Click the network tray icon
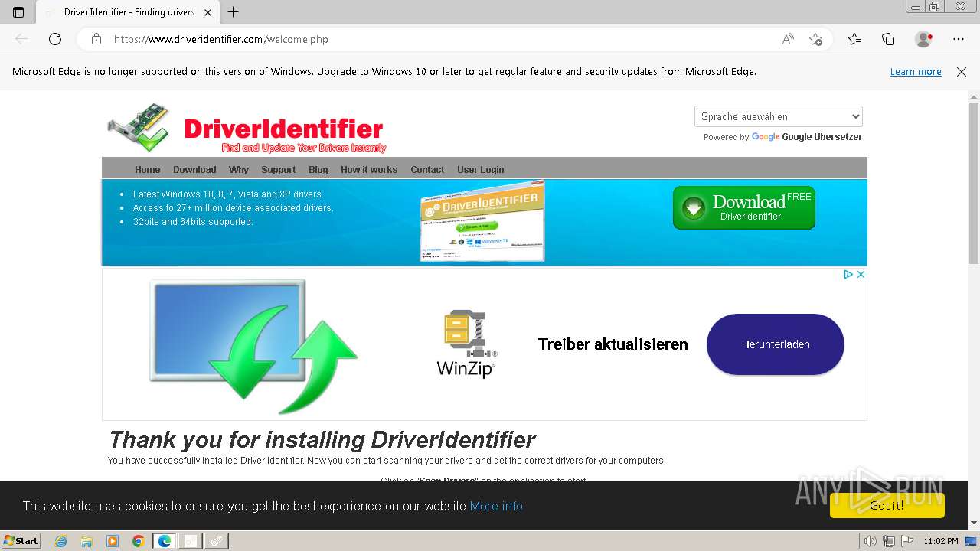980x551 pixels. click(x=888, y=541)
